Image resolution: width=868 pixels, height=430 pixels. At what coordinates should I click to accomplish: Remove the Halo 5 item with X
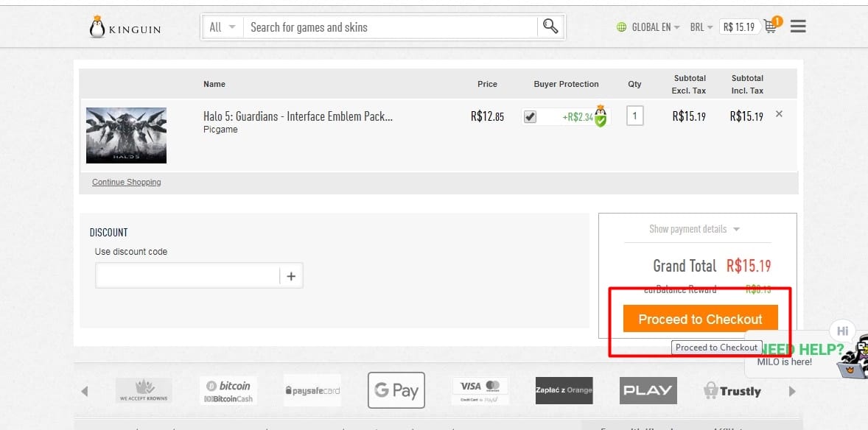779,113
